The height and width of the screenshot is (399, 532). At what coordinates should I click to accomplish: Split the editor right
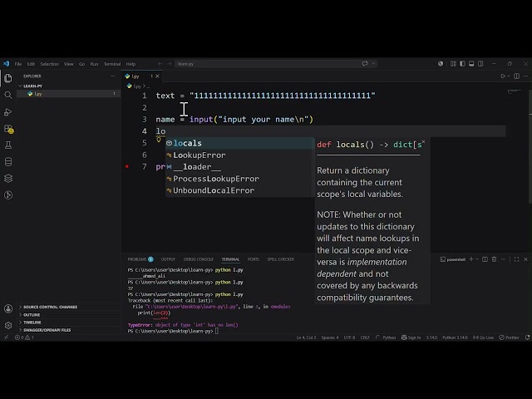(x=516, y=76)
